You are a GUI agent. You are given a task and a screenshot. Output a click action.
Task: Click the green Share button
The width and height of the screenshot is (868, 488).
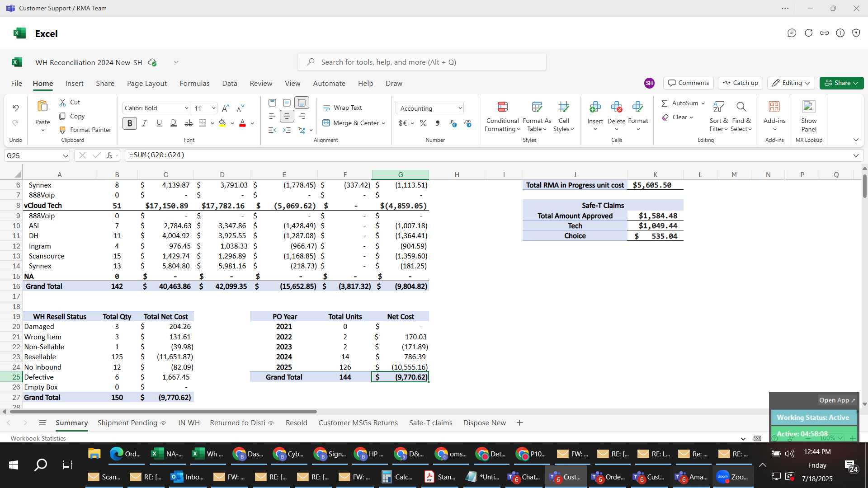(x=841, y=83)
